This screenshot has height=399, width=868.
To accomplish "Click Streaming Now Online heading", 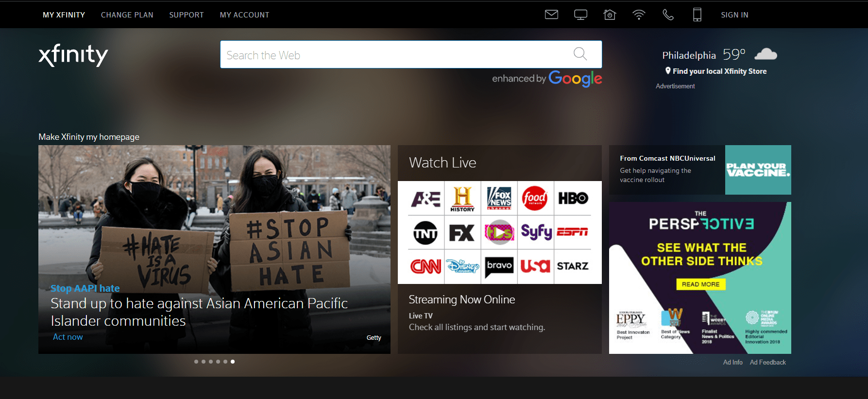I will pos(462,299).
